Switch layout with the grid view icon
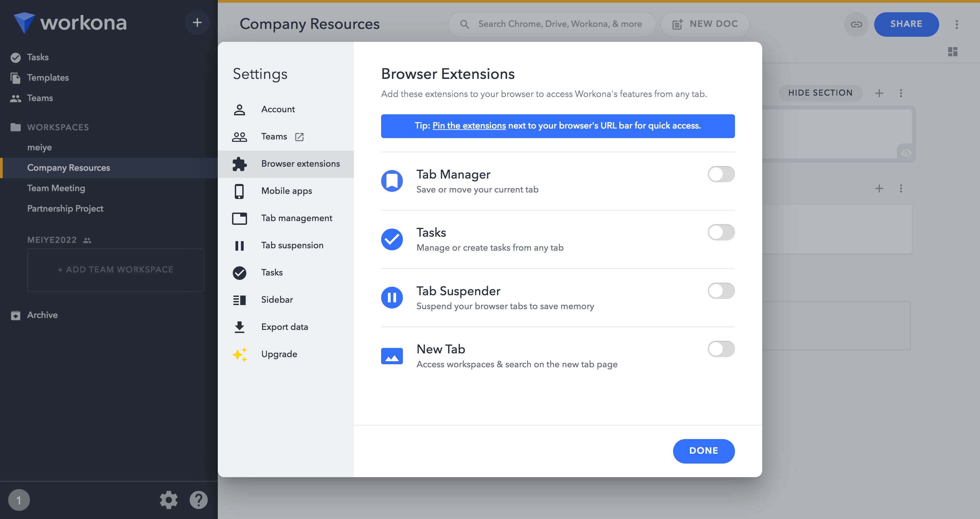 point(953,51)
